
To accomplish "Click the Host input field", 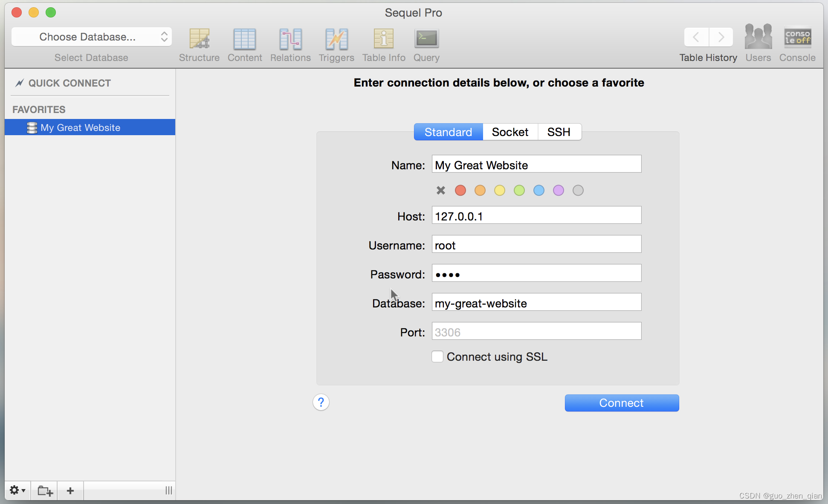I will (x=536, y=215).
